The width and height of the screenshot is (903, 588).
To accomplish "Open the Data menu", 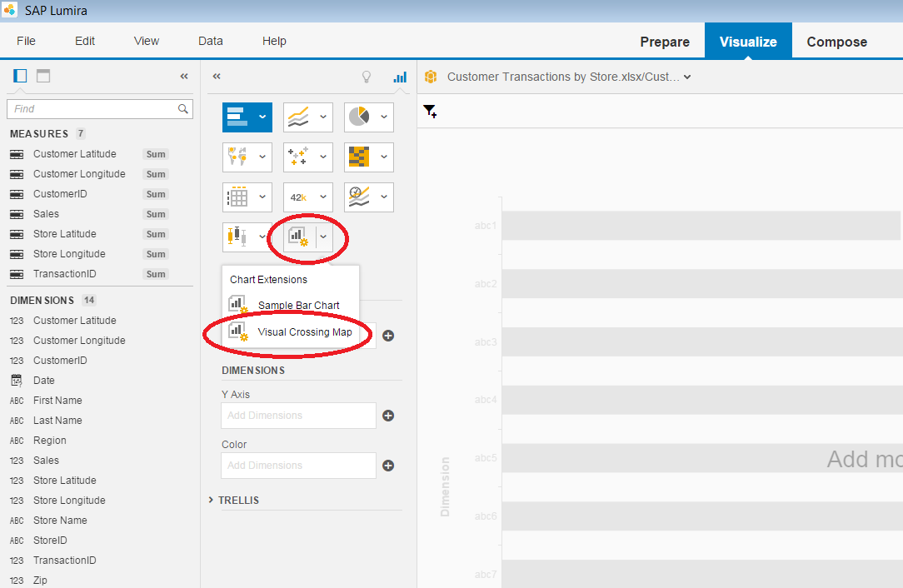I will point(210,41).
